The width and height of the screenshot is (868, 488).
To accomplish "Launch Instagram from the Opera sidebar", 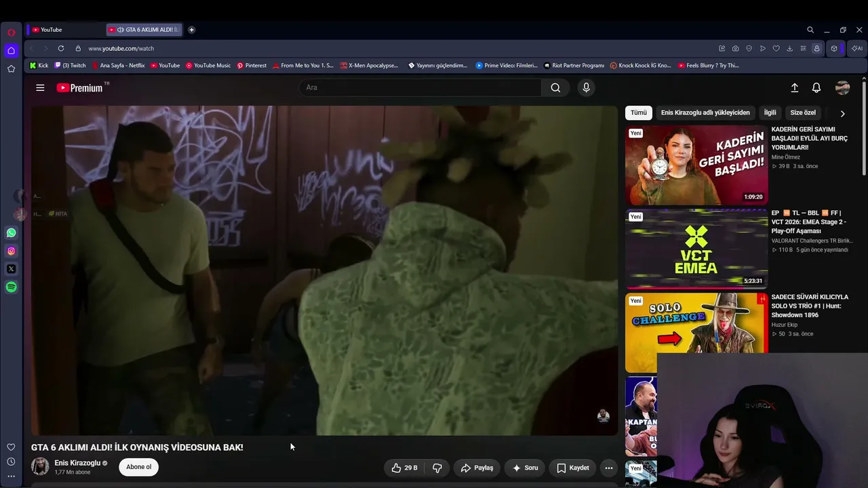I will point(11,251).
